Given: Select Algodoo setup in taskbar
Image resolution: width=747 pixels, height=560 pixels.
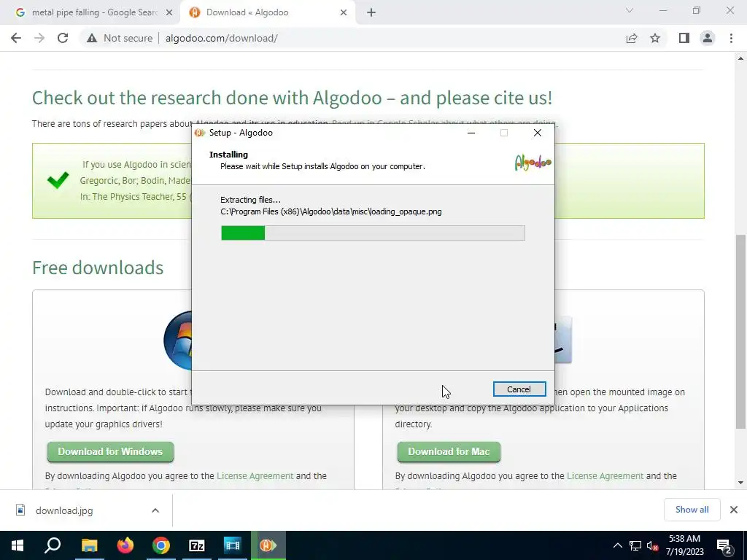Looking at the screenshot, I should click(268, 545).
